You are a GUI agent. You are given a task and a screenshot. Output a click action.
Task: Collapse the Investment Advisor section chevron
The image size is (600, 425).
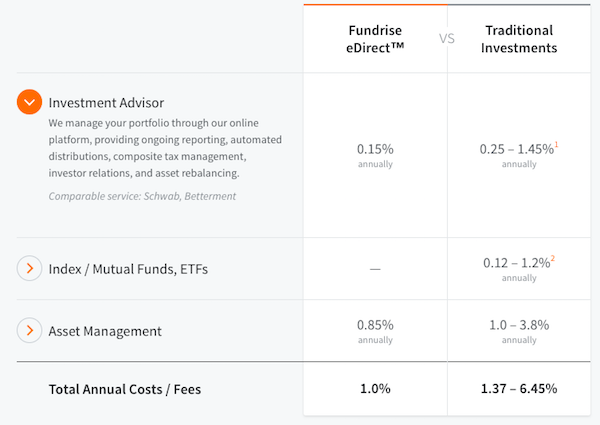(30, 102)
